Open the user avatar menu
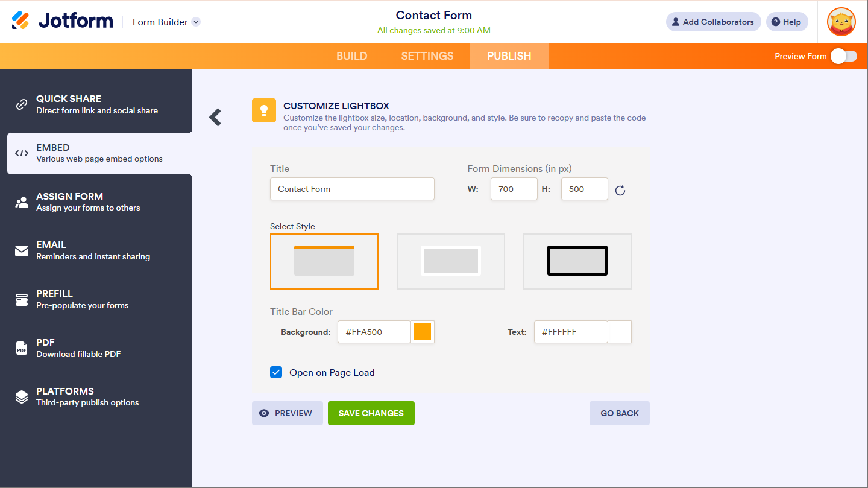Viewport: 868px width, 488px height. 841,22
